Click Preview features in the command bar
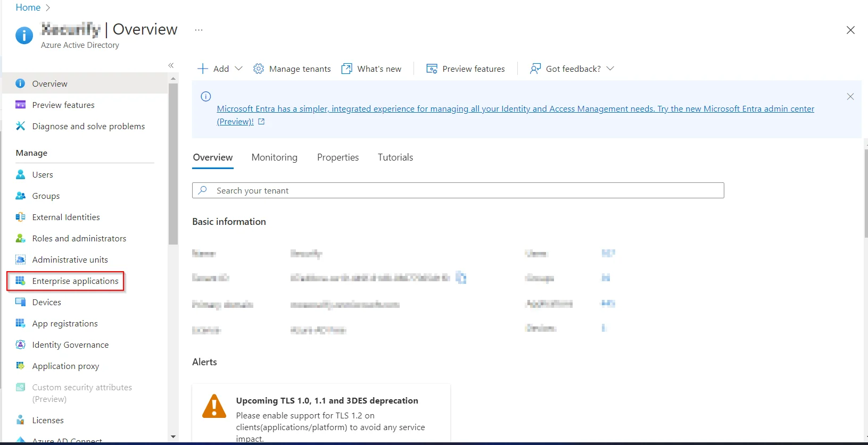868x445 pixels. 466,69
